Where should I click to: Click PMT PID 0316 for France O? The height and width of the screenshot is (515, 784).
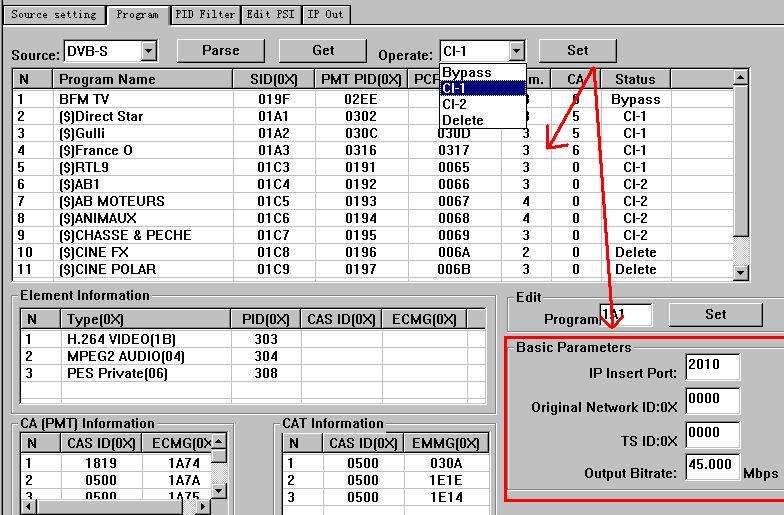360,150
